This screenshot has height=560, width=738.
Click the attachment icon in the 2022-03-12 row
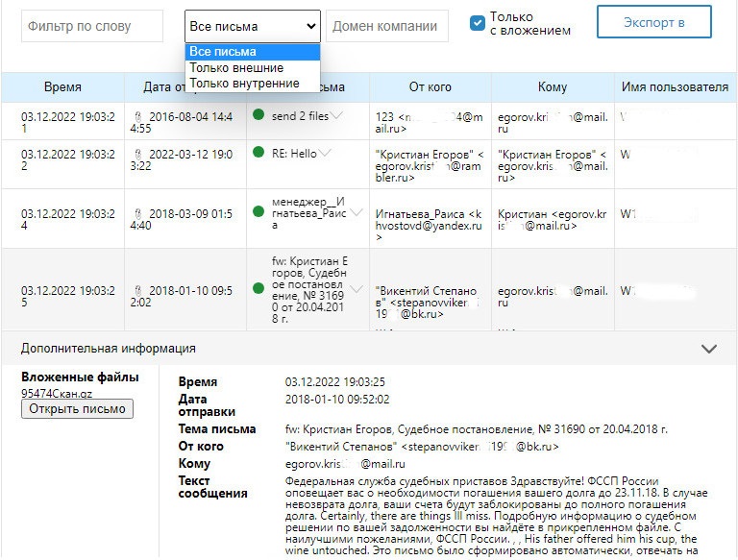[138, 154]
